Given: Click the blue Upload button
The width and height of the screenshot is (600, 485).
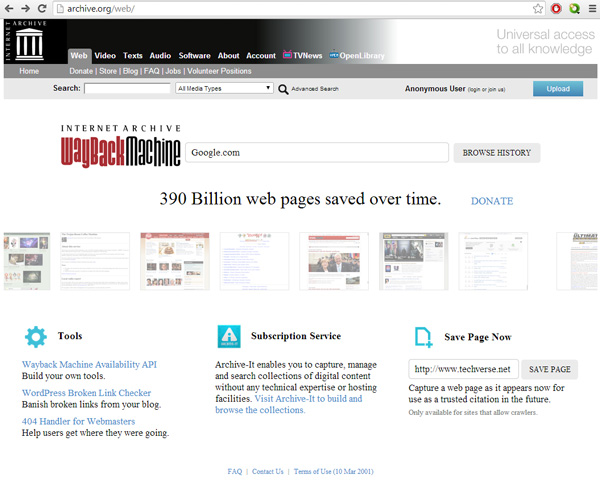Looking at the screenshot, I should [558, 89].
